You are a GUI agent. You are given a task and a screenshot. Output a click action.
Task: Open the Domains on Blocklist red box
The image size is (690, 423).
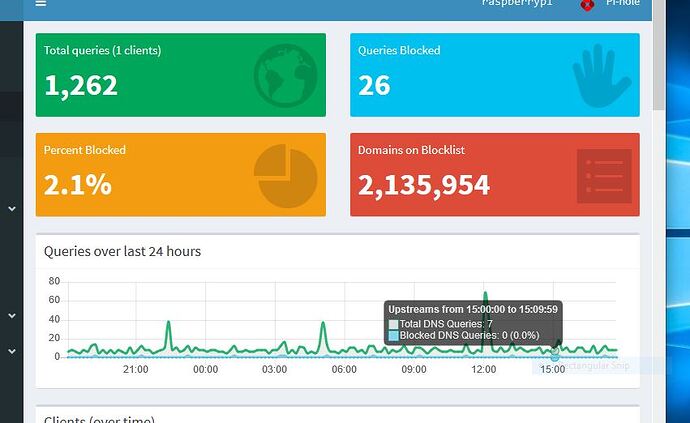pyautogui.click(x=494, y=175)
